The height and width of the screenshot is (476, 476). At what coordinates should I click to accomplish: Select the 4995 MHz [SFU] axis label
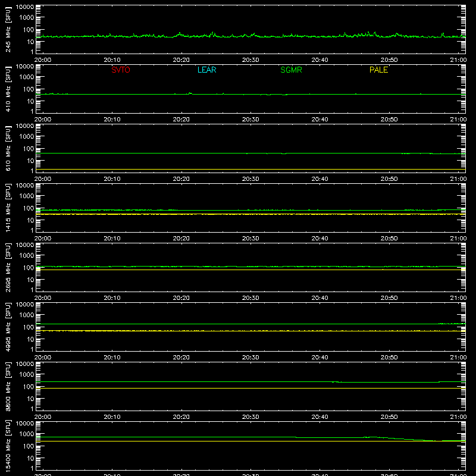click(x=8, y=327)
